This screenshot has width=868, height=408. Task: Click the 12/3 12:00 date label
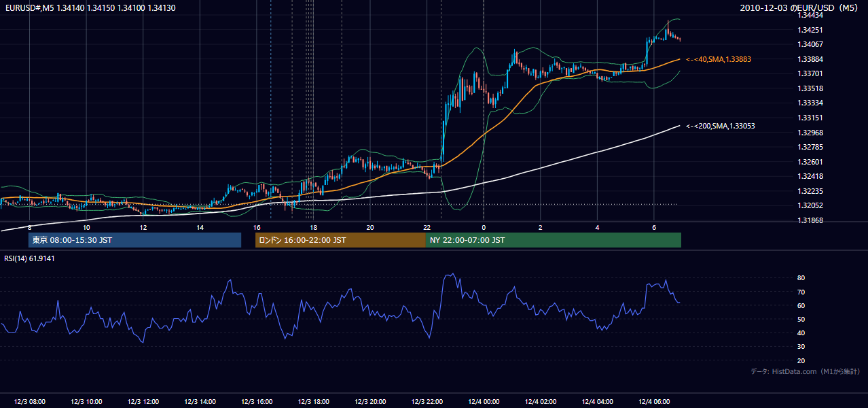[143, 402]
